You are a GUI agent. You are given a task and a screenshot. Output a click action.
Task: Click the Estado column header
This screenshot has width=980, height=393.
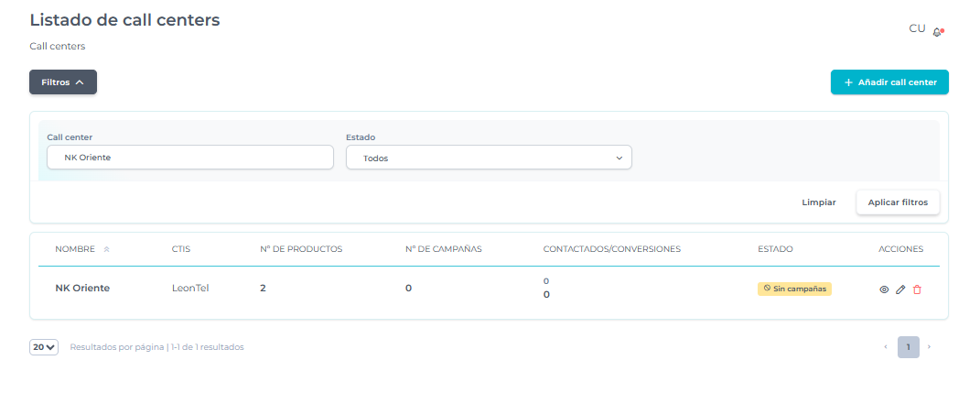coord(775,249)
